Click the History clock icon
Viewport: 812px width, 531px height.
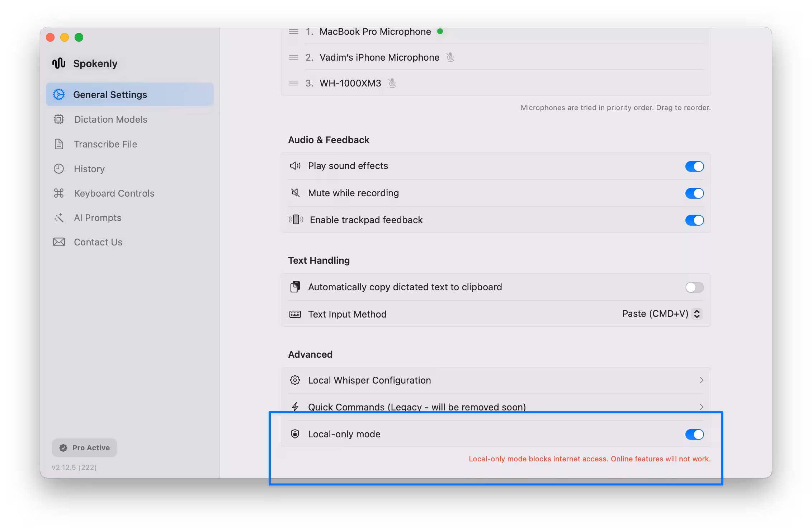59,169
